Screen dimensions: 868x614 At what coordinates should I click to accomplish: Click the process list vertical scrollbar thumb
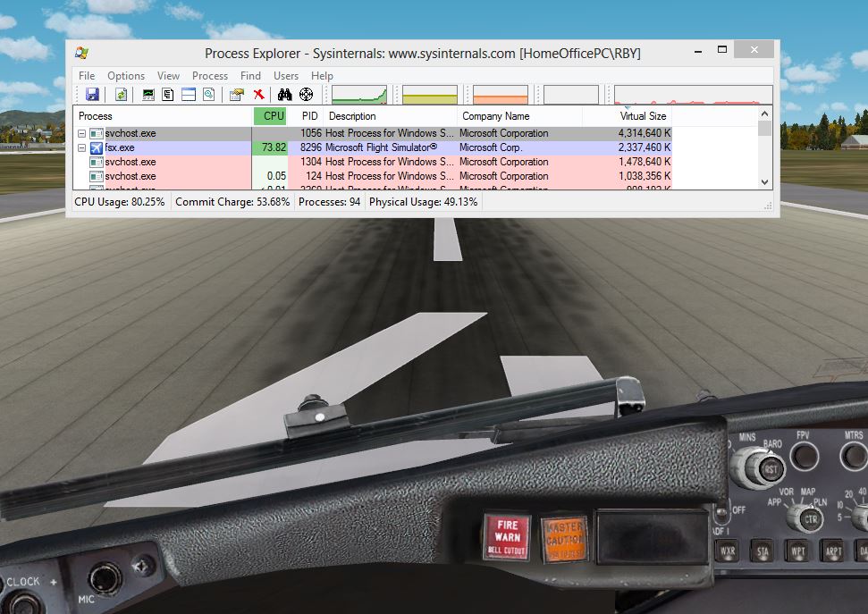tap(764, 129)
